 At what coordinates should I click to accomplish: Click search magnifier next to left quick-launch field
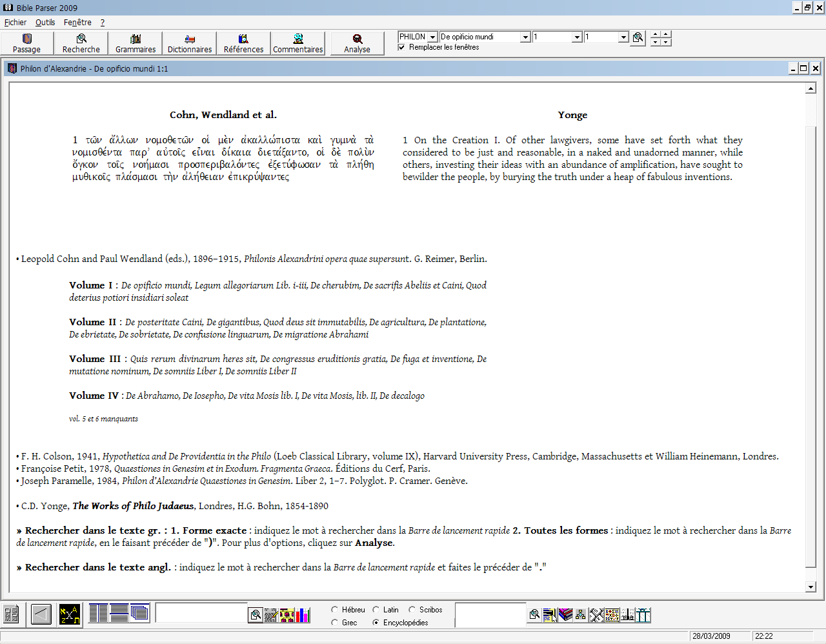(x=256, y=615)
